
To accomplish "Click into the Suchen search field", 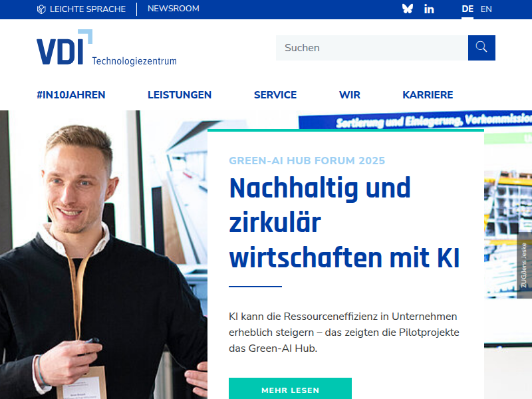I will coord(372,48).
